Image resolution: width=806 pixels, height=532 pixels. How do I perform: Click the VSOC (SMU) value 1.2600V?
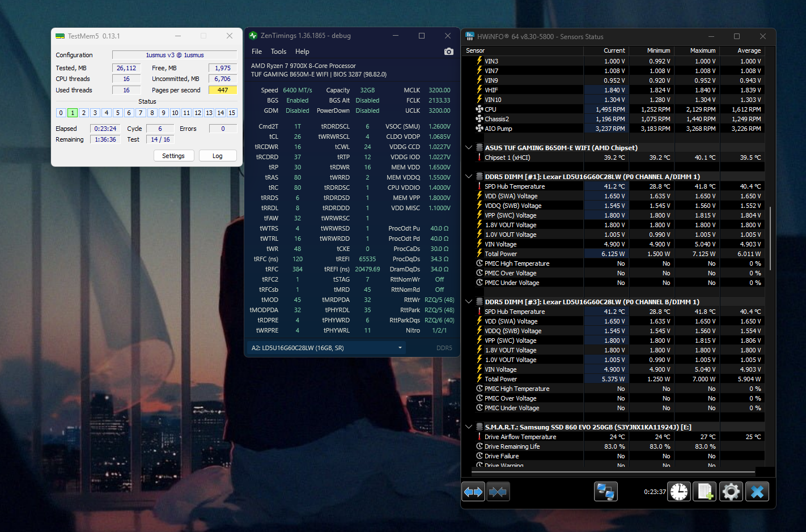tap(440, 126)
